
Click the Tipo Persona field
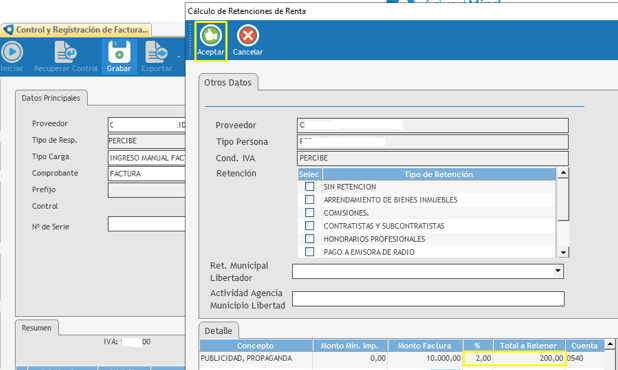433,141
